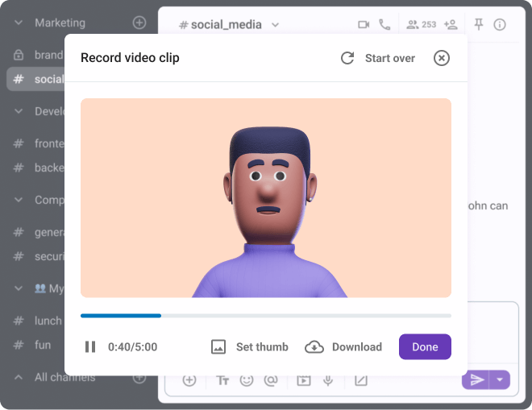
Task: Click the microphone voice clip icon
Action: (x=328, y=380)
